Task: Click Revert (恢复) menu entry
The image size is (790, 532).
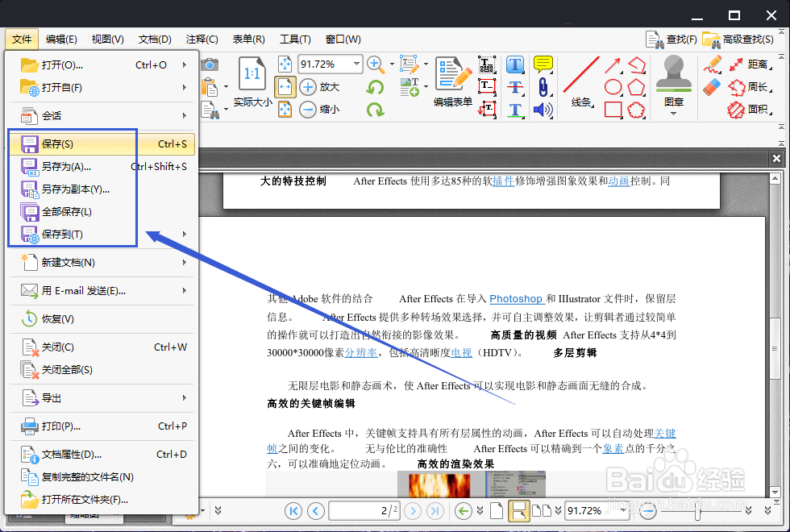Action: point(102,319)
